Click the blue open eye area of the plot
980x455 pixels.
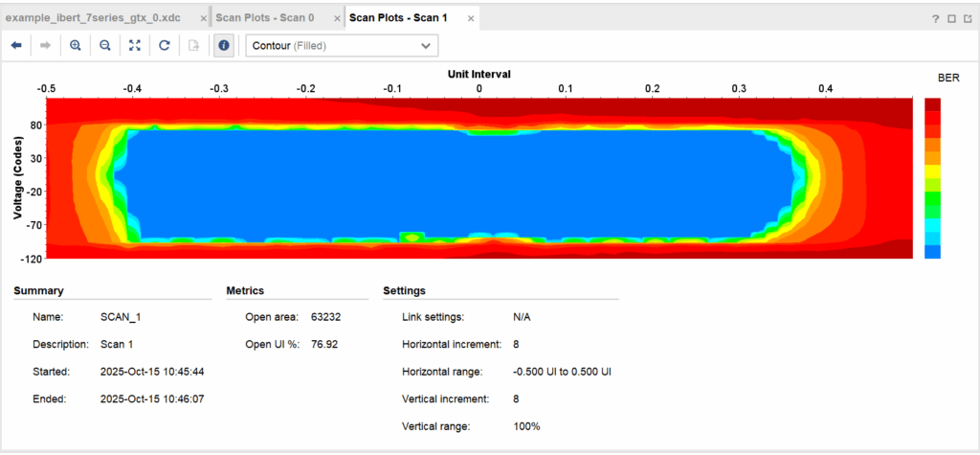click(459, 182)
